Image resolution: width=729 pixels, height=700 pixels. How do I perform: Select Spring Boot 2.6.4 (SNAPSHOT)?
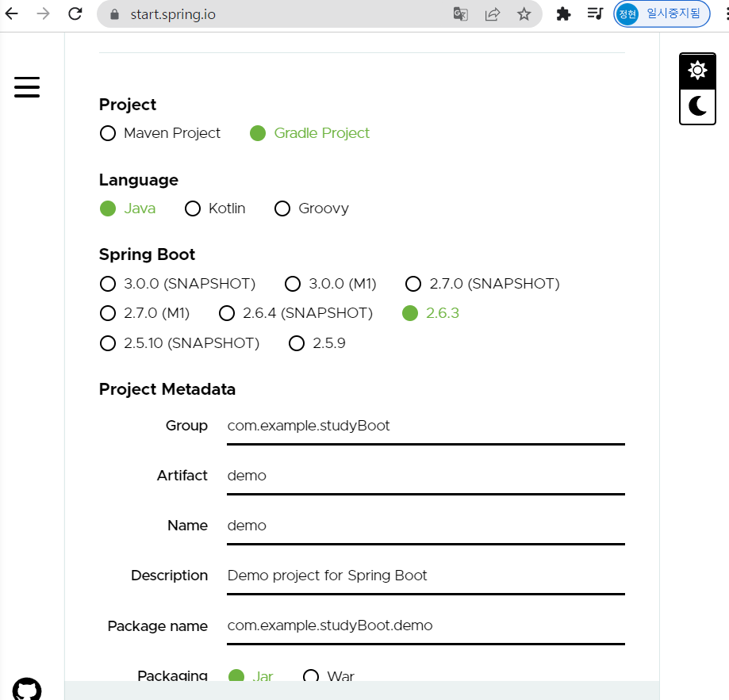pos(296,313)
